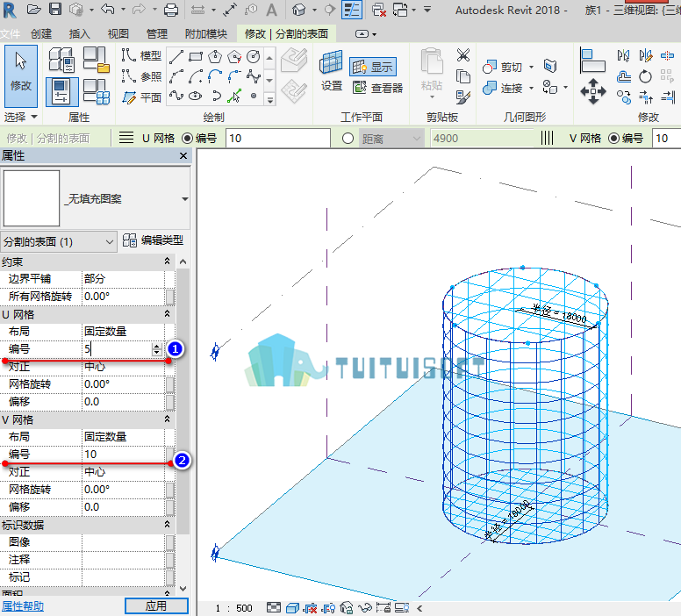
Task: Select V grid Number radio button
Action: pyautogui.click(x=613, y=138)
